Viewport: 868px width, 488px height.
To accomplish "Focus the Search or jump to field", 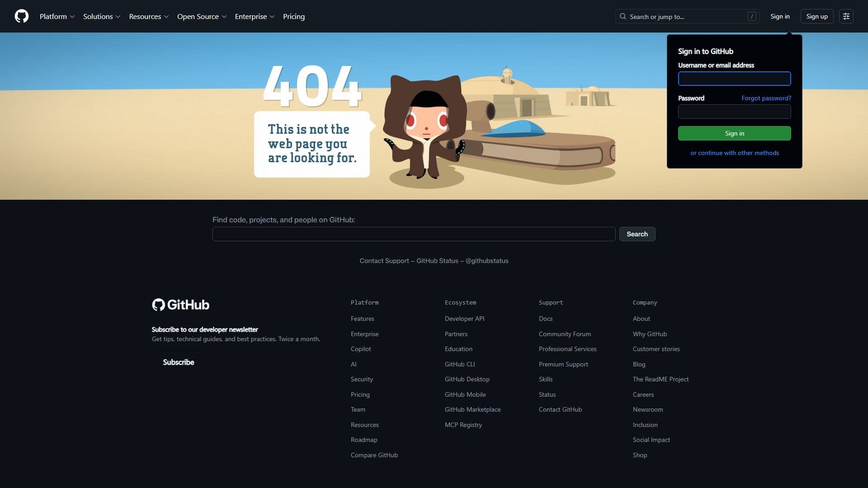I will click(x=687, y=16).
